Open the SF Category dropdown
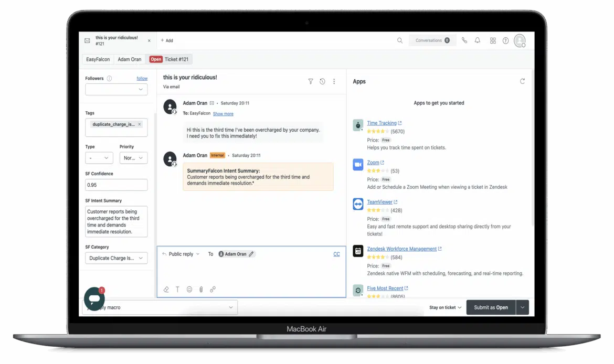The image size is (614, 364). (116, 258)
